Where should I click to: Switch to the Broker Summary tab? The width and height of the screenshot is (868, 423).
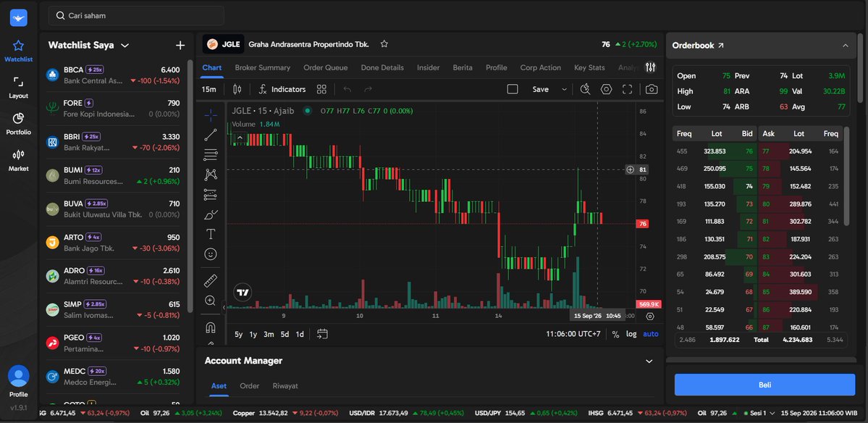tap(262, 67)
